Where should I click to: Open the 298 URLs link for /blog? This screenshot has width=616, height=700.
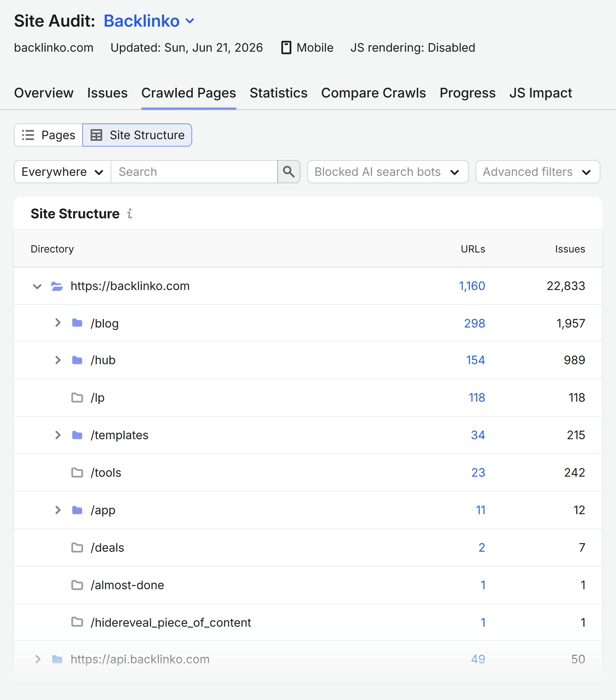[475, 323]
